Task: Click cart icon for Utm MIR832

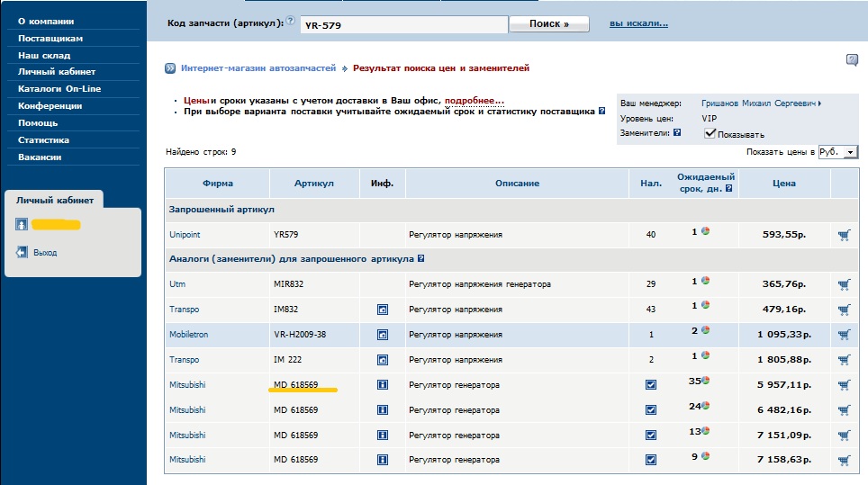Action: tap(844, 284)
